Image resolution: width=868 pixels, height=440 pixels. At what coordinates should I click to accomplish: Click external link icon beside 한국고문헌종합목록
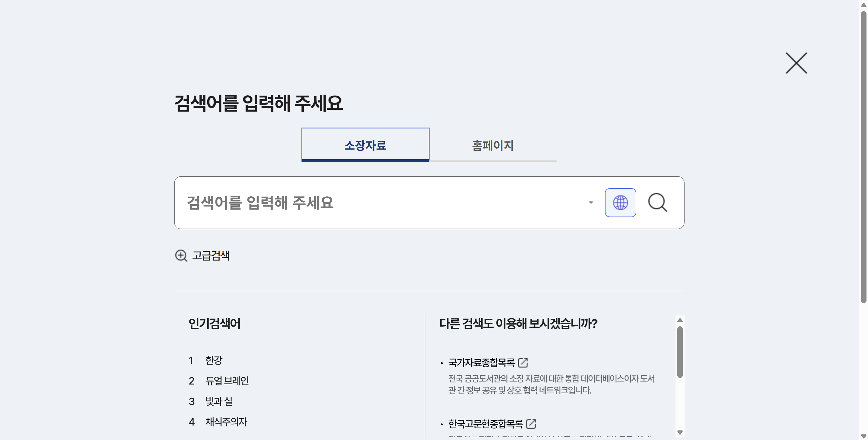[531, 423]
